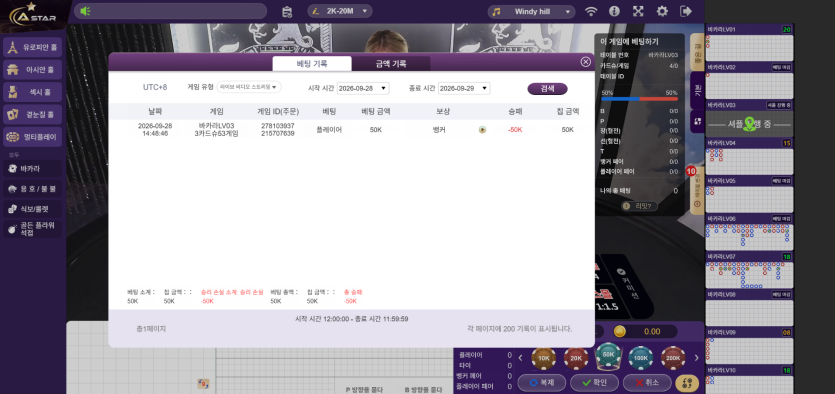Click the 취소 cancel button
835x394 pixels.
click(647, 382)
